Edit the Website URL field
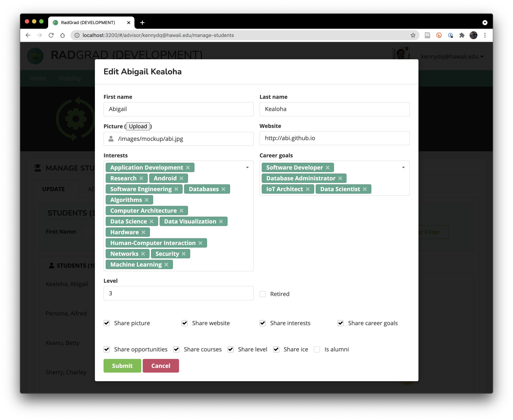Screen dimensions: 513x420 tap(335, 138)
